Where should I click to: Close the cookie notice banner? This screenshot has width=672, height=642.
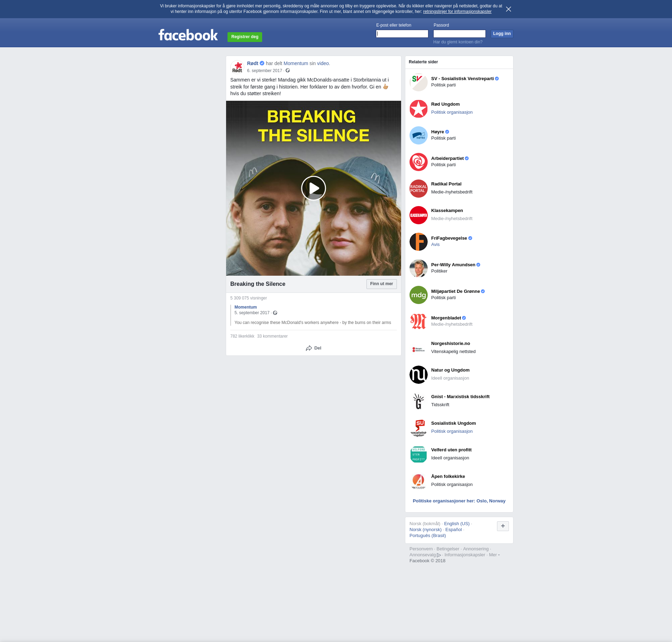(x=509, y=9)
